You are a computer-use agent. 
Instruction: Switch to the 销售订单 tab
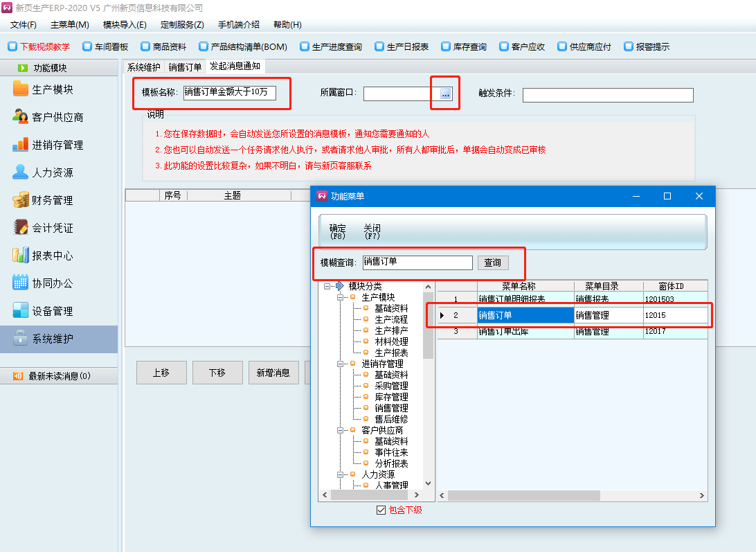pyautogui.click(x=185, y=67)
